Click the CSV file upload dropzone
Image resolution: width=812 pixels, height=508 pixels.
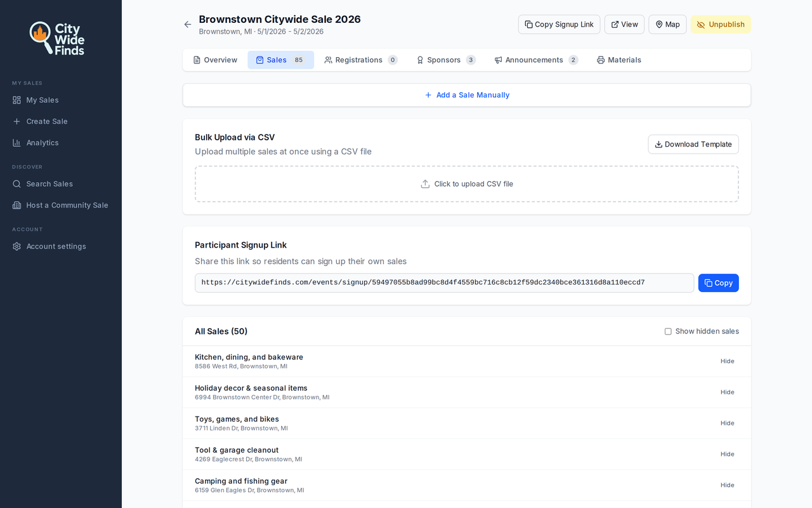467,184
